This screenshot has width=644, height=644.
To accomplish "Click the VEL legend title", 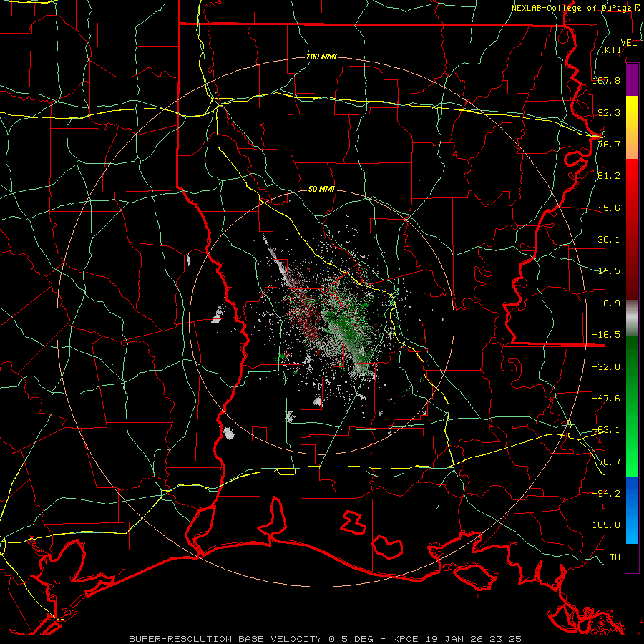I will point(628,43).
